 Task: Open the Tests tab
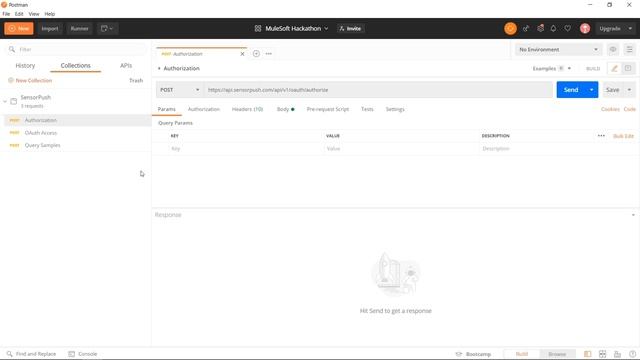click(367, 109)
